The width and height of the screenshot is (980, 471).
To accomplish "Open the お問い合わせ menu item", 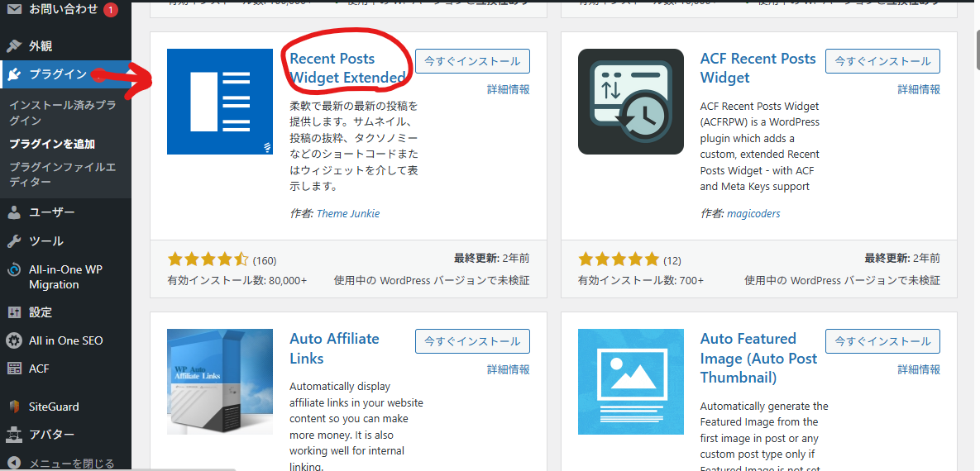I will [x=65, y=9].
